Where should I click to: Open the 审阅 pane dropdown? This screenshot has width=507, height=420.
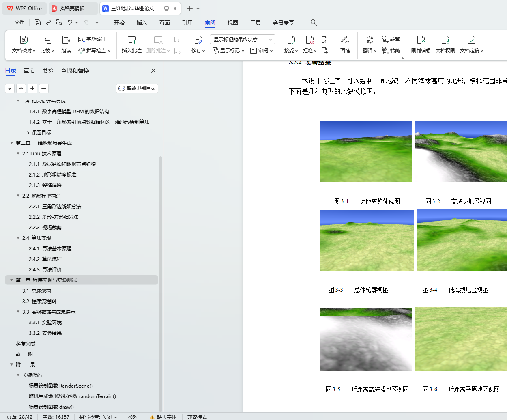tap(262, 51)
